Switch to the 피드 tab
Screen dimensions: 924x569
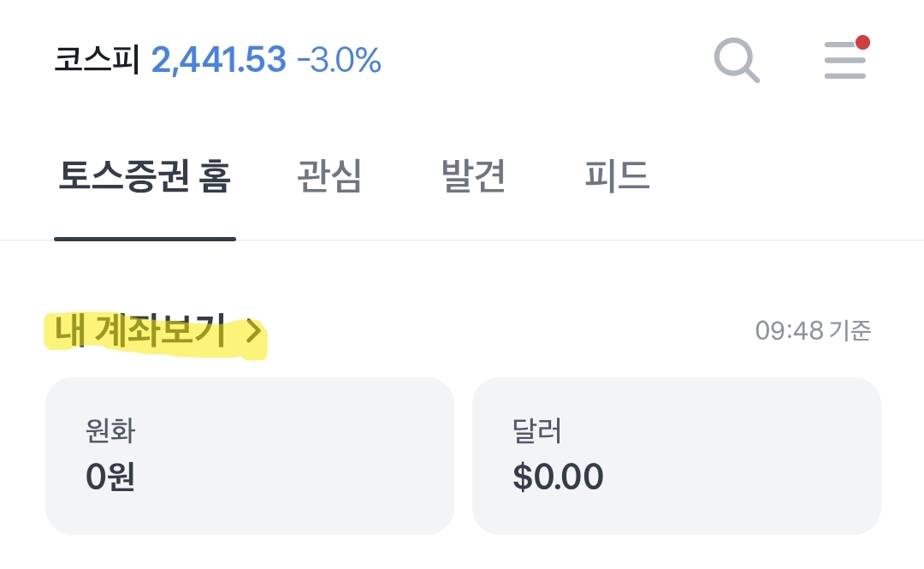point(616,175)
